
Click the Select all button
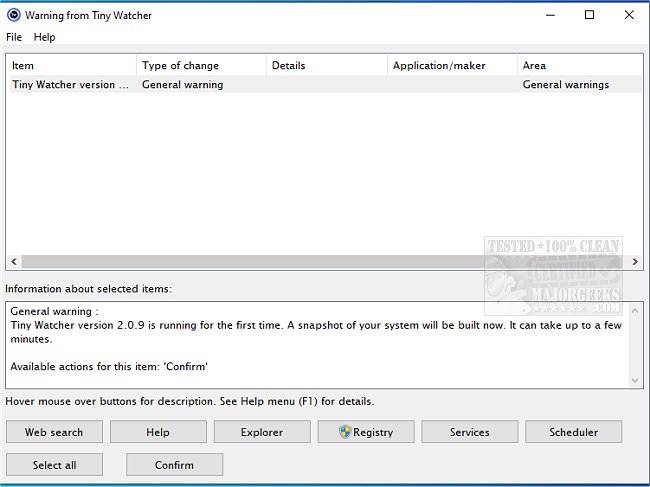54,465
